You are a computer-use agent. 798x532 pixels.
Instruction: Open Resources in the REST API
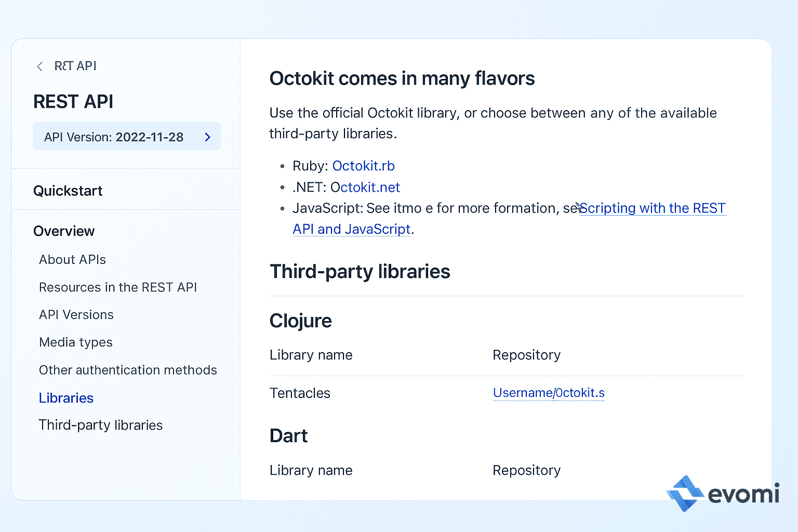tap(118, 287)
